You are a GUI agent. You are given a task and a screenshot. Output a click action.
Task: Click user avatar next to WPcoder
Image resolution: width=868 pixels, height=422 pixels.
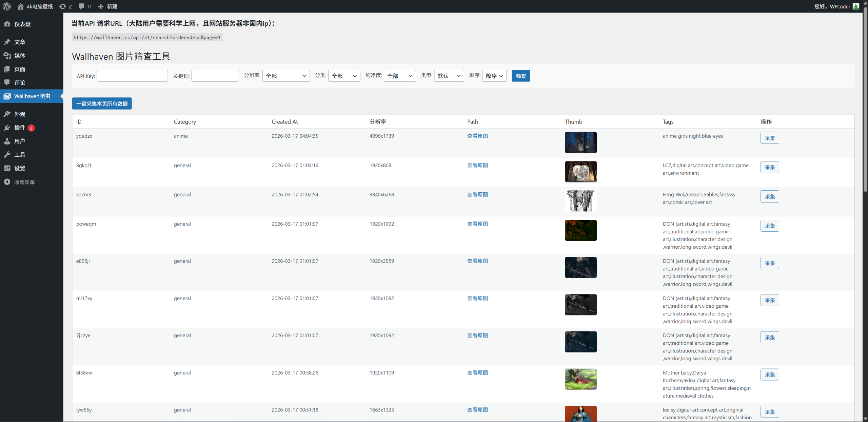(x=856, y=6)
